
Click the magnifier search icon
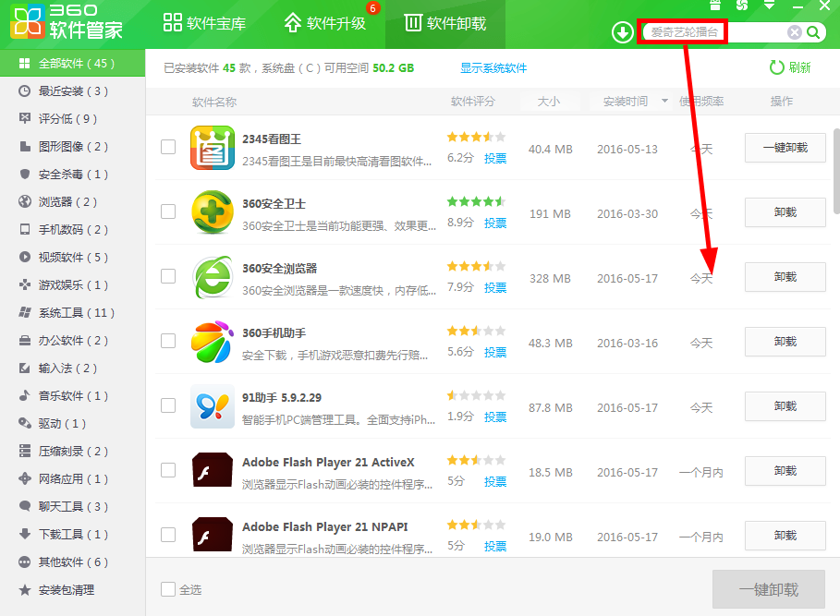813,33
